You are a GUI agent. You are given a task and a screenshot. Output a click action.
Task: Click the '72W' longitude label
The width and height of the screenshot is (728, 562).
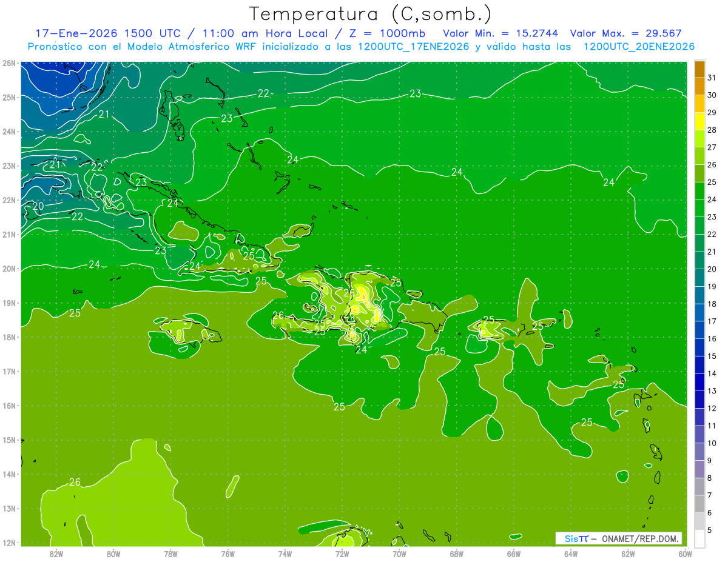tap(342, 554)
